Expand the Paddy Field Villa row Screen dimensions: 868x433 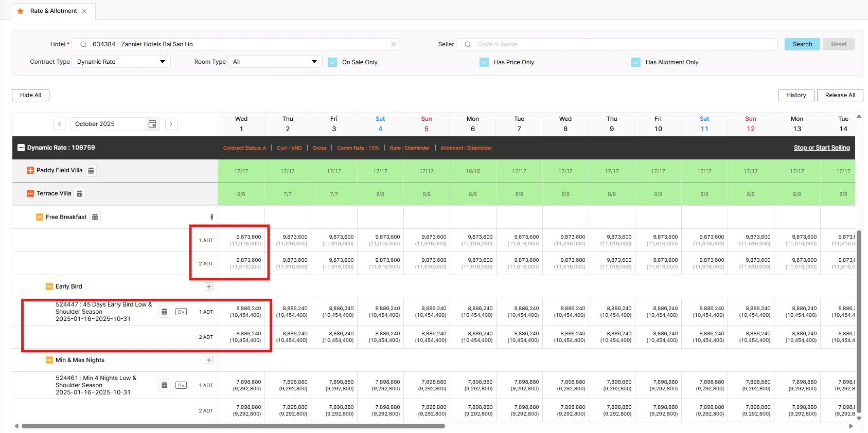[x=30, y=170]
